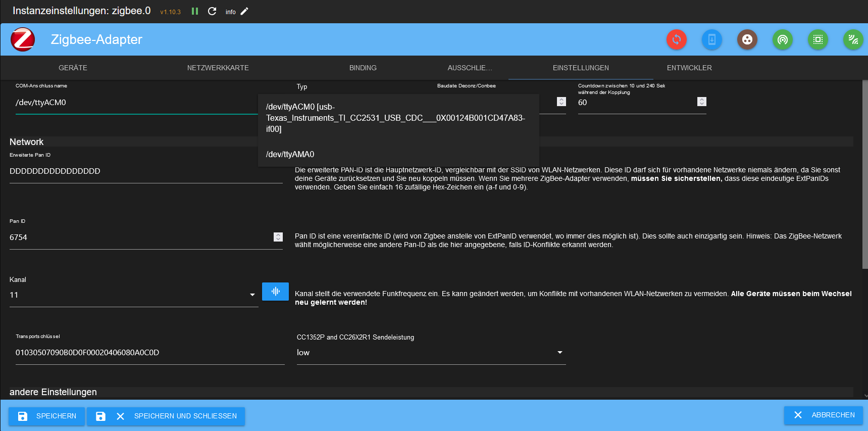The width and height of the screenshot is (868, 431).
Task: Click the Zigbee adapter logo
Action: [x=23, y=39]
